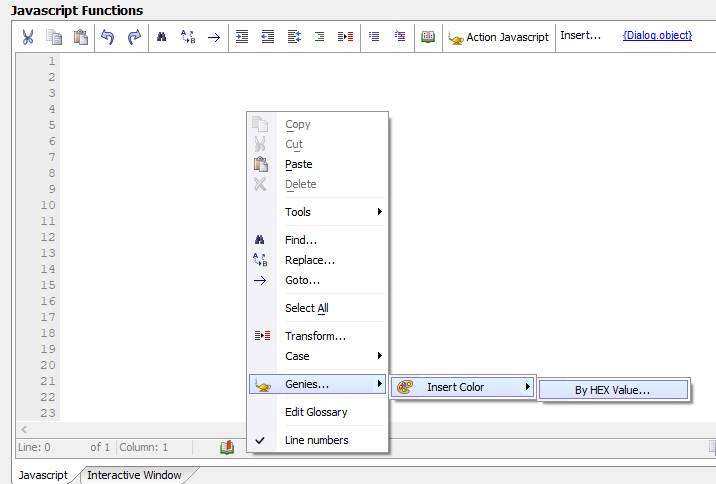Screen dimensions: 716x484
Task: Click the Uncomment lines toolbar icon
Action: (400, 36)
